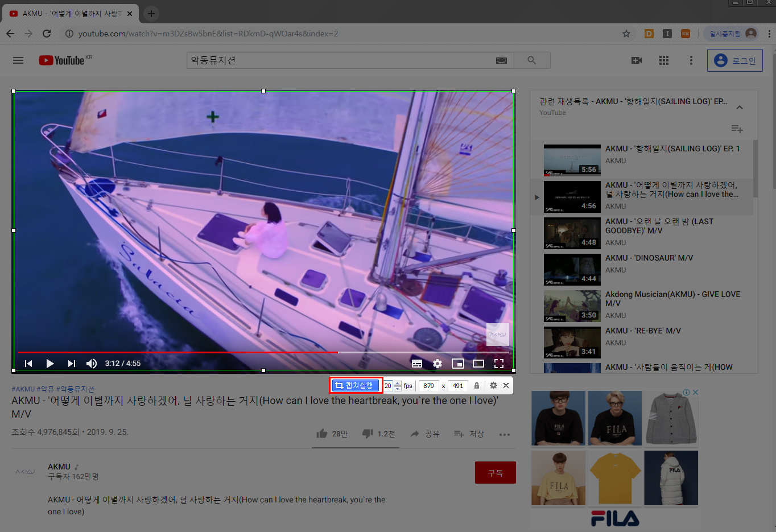The width and height of the screenshot is (776, 532).
Task: Collapse the related playlist panel
Action: [x=740, y=108]
